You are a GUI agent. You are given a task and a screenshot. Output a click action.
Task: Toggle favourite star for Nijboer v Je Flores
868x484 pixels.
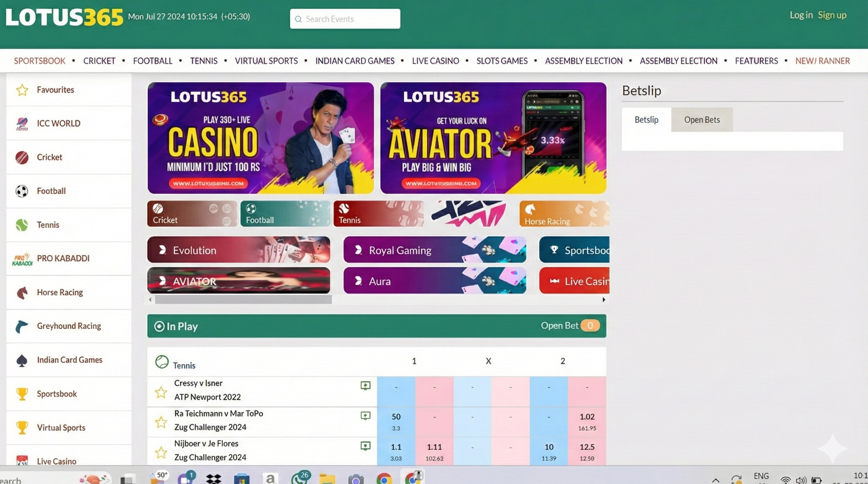tap(161, 452)
